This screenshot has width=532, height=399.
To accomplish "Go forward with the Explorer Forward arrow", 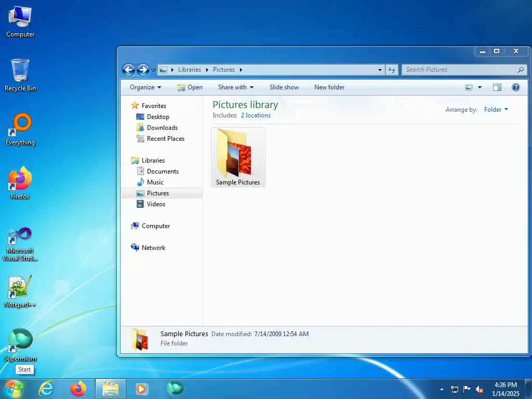I will pos(143,70).
